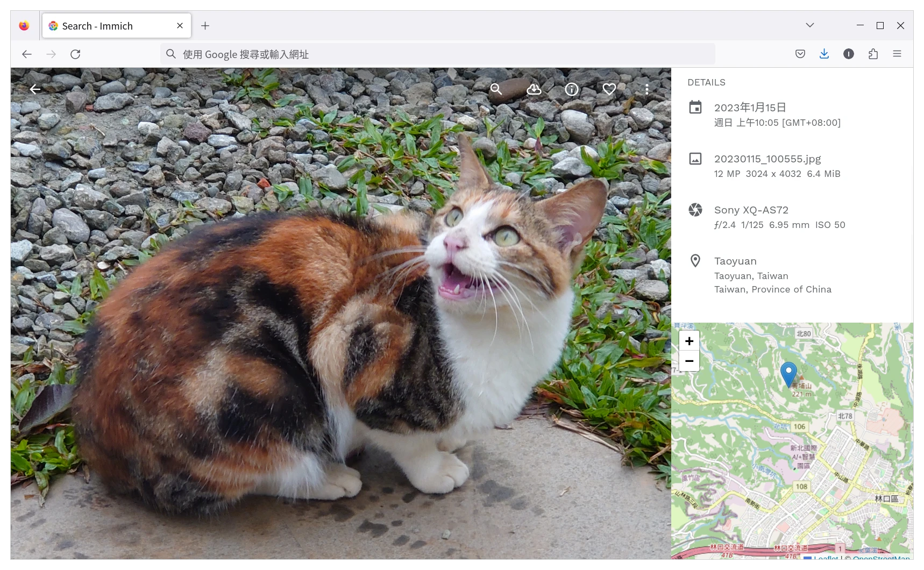Screen dimensions: 924x570
Task: Go back using the photo viewer arrow
Action: pyautogui.click(x=35, y=89)
